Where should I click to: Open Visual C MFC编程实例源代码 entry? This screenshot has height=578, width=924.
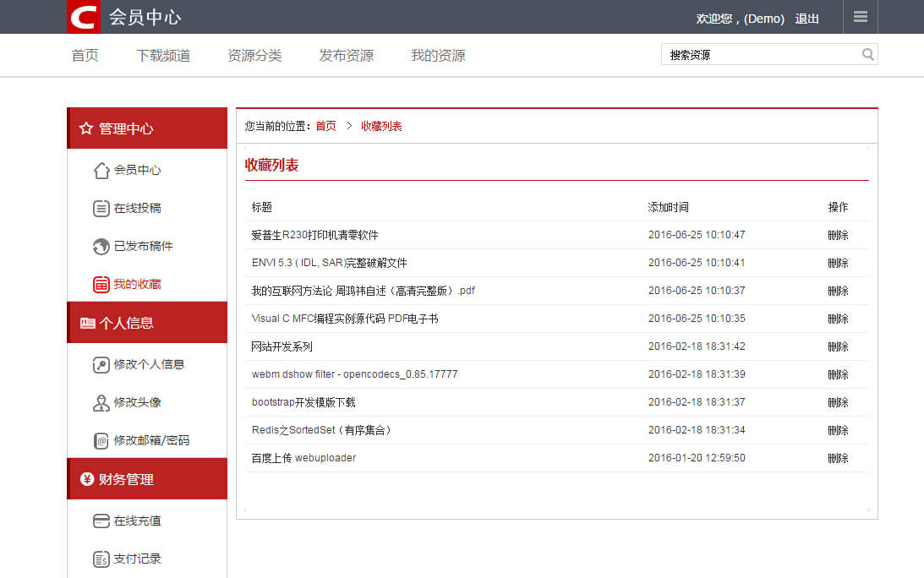point(345,319)
